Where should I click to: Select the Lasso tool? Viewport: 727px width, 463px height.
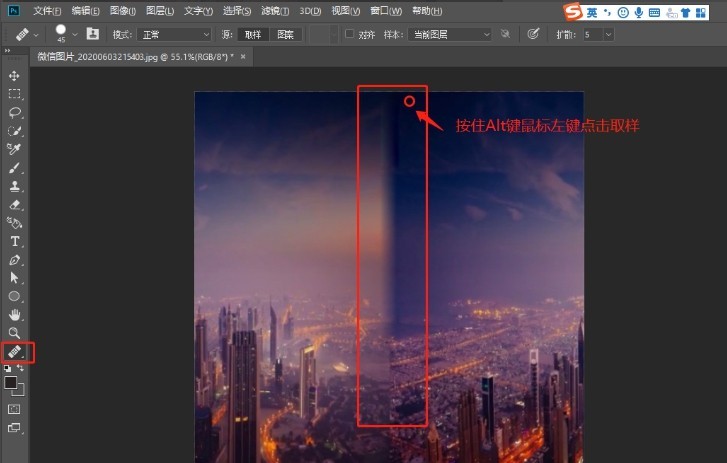coord(14,113)
